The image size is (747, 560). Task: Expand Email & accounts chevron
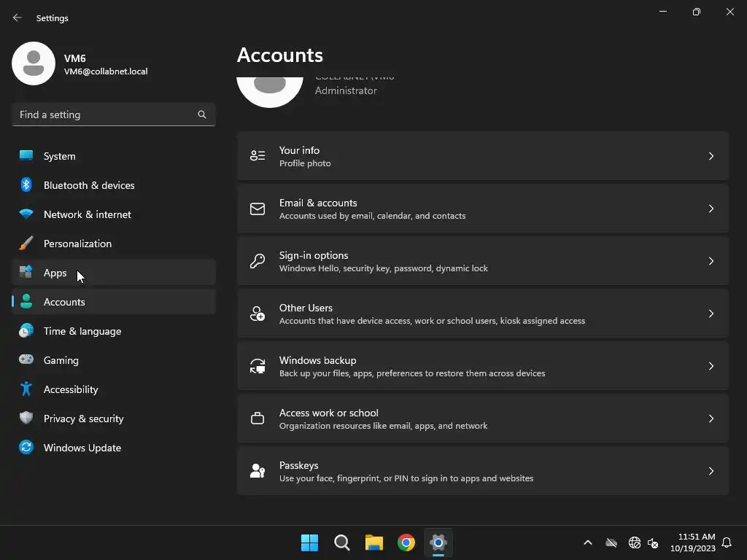click(711, 209)
